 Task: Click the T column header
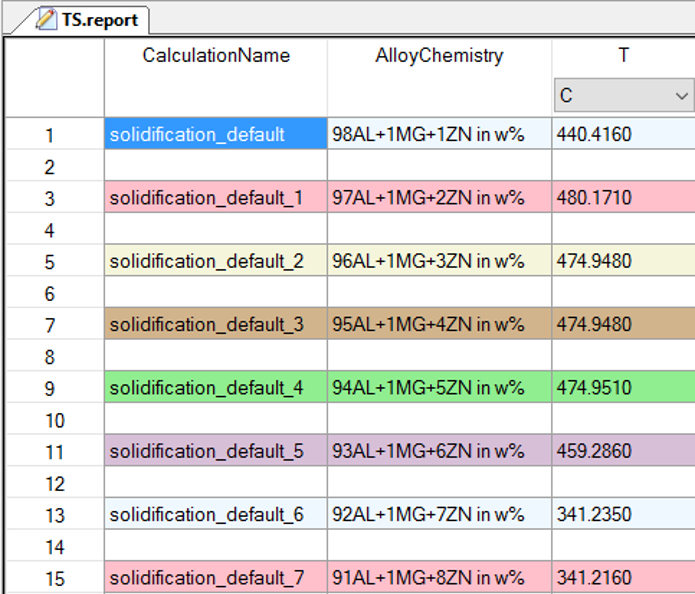point(623,56)
